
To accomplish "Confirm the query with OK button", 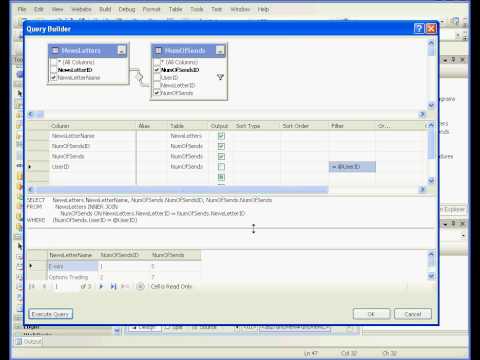I will coord(371,314).
